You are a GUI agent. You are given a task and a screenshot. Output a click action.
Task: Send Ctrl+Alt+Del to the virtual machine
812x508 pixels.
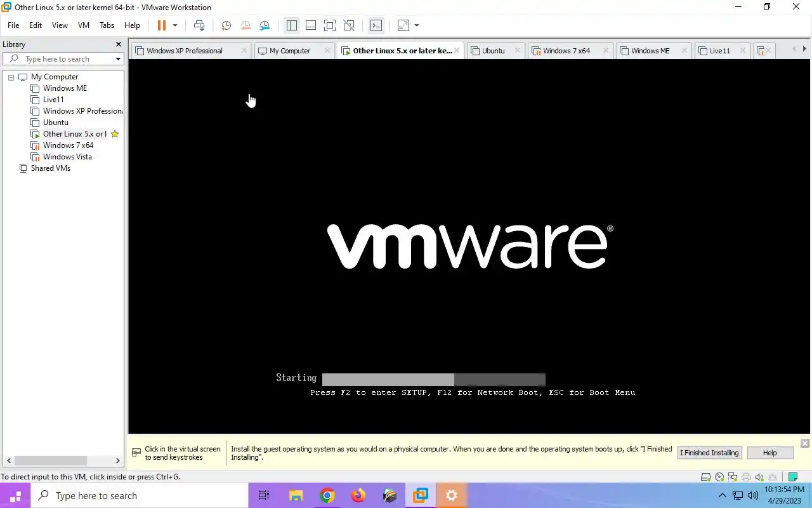[x=199, y=25]
